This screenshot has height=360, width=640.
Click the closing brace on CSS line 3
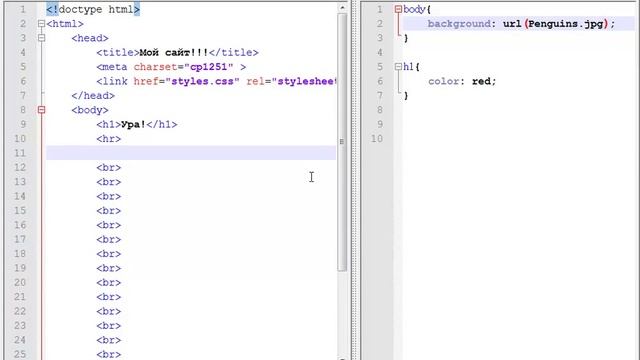(x=406, y=38)
